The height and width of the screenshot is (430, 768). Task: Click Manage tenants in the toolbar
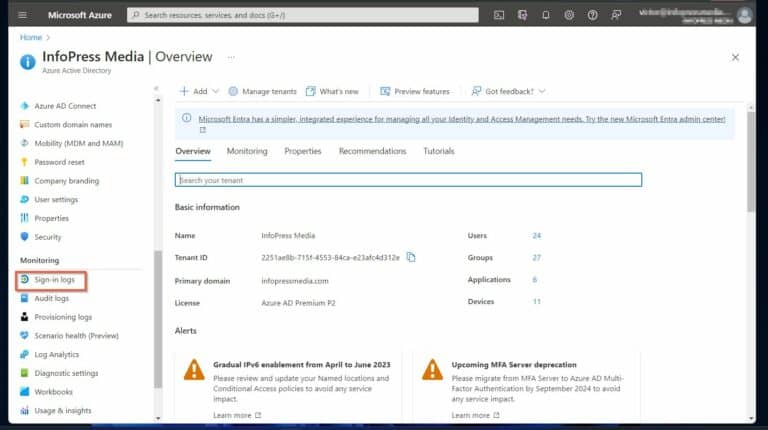coord(263,91)
